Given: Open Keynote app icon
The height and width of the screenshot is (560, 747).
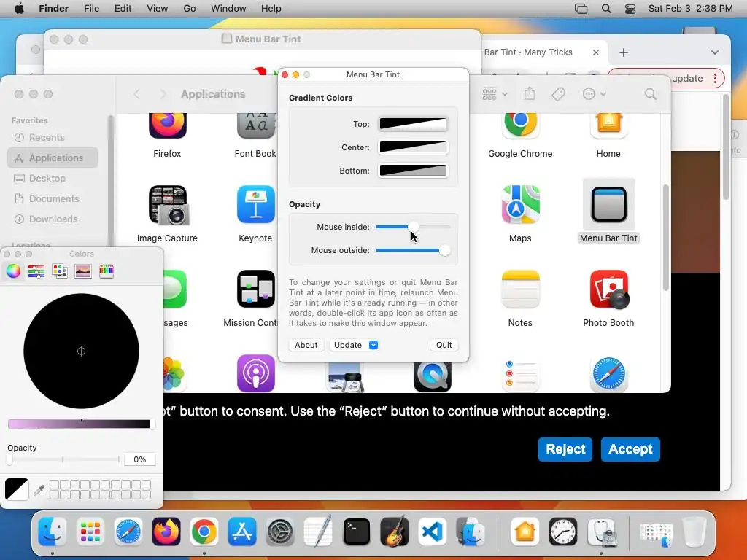Looking at the screenshot, I should (x=256, y=205).
